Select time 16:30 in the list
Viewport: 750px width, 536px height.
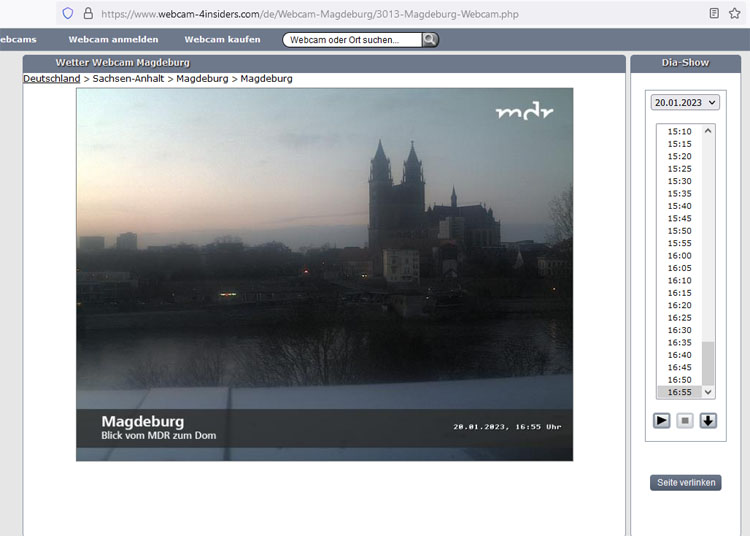[679, 330]
